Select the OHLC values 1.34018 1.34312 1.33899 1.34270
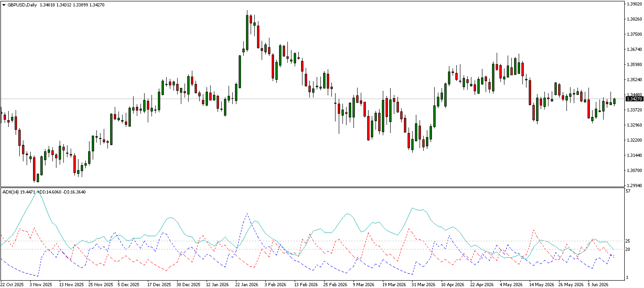The width and height of the screenshot is (644, 288). [72, 5]
